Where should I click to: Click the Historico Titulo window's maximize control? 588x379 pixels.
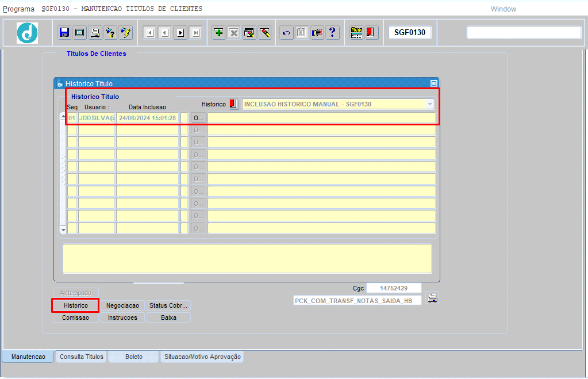(x=434, y=83)
